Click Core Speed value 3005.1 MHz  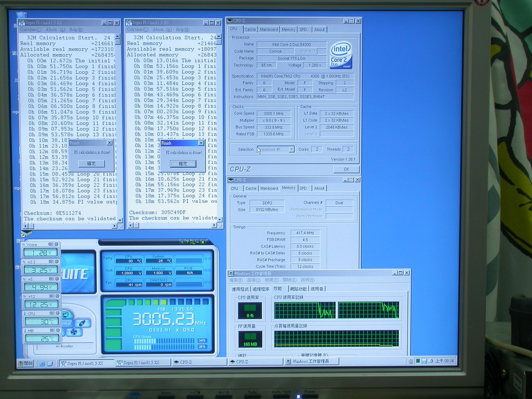[x=273, y=114]
